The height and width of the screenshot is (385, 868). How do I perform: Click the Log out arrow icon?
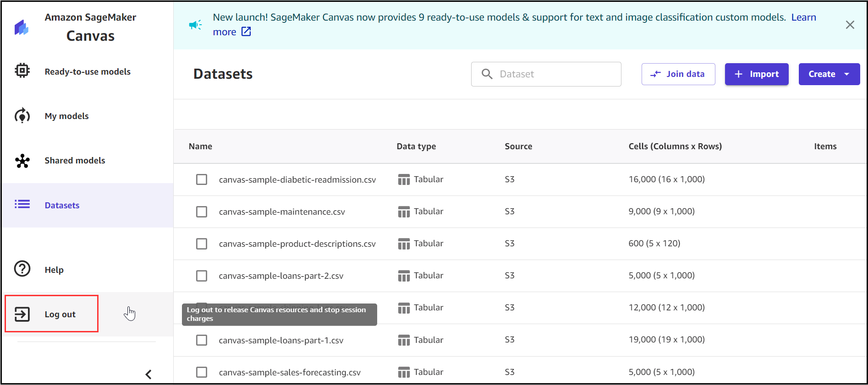(22, 314)
